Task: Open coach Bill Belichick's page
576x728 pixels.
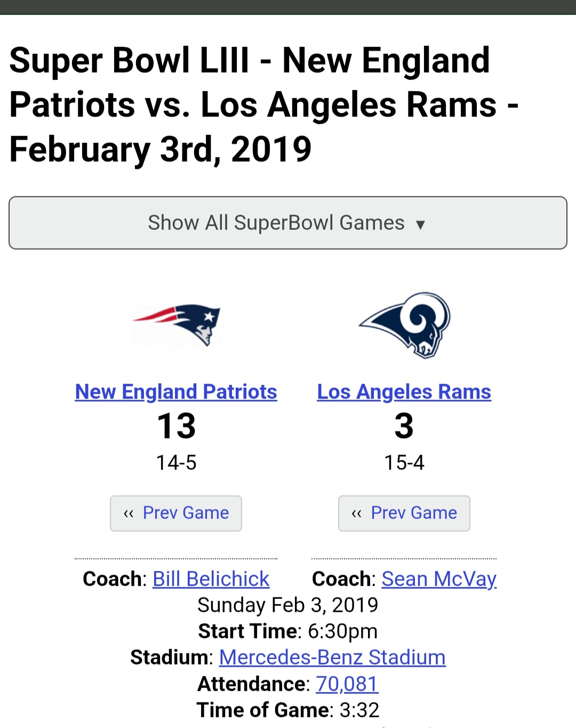Action: pyautogui.click(x=211, y=579)
